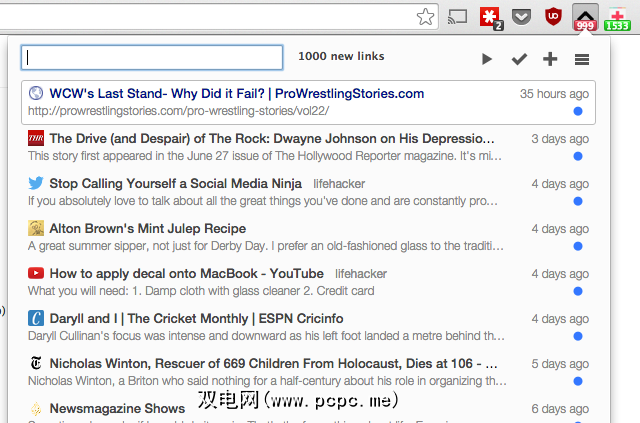Toggle unread dot for The Rock article
640x423 pixels.
pyautogui.click(x=578, y=156)
